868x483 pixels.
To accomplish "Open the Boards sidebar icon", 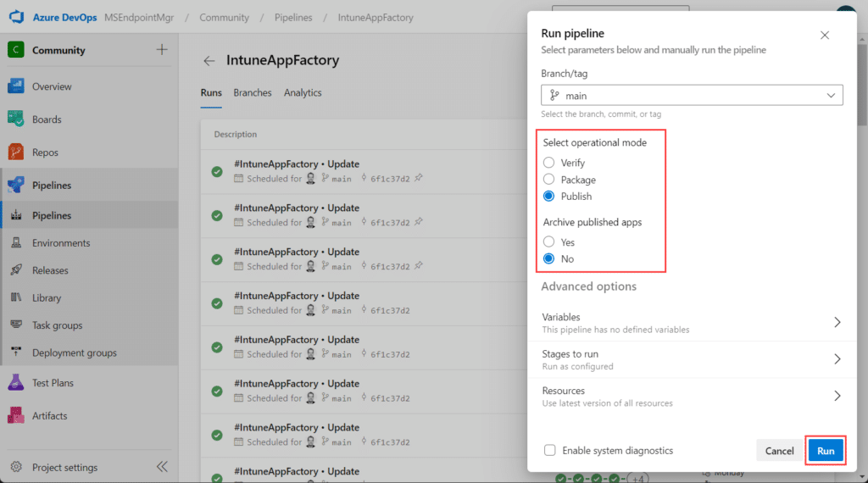I will (x=16, y=119).
